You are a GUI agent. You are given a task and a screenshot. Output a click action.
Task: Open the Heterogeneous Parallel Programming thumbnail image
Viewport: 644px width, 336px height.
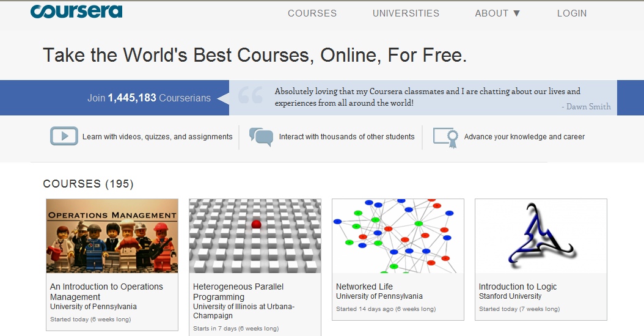pos(255,236)
